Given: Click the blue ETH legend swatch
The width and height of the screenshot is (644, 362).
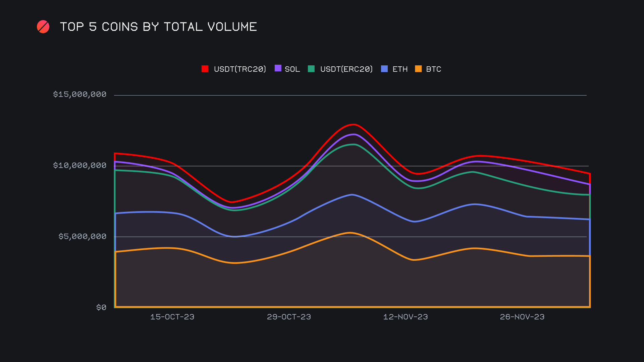Looking at the screenshot, I should (x=384, y=69).
